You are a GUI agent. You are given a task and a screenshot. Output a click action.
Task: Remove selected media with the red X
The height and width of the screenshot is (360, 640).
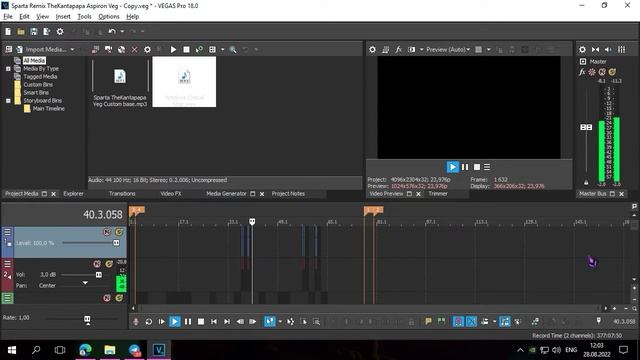134,49
